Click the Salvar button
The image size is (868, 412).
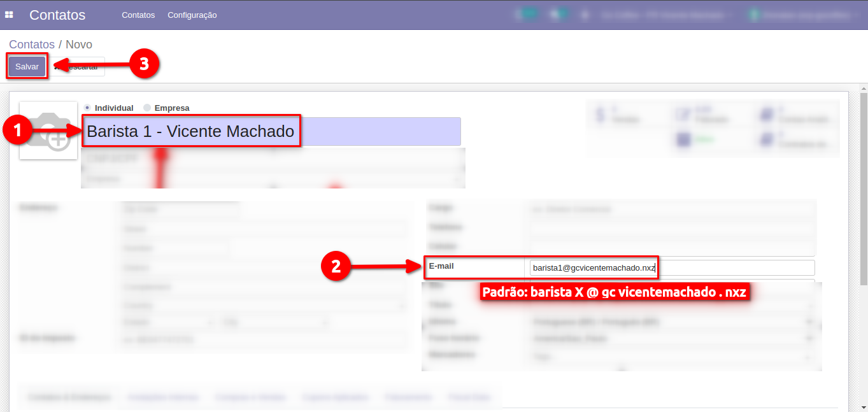[x=27, y=66]
